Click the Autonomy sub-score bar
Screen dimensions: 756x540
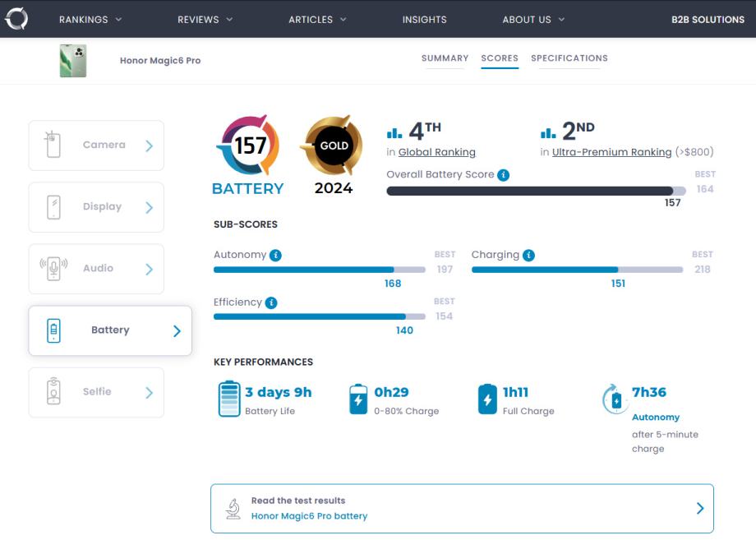[x=319, y=270]
